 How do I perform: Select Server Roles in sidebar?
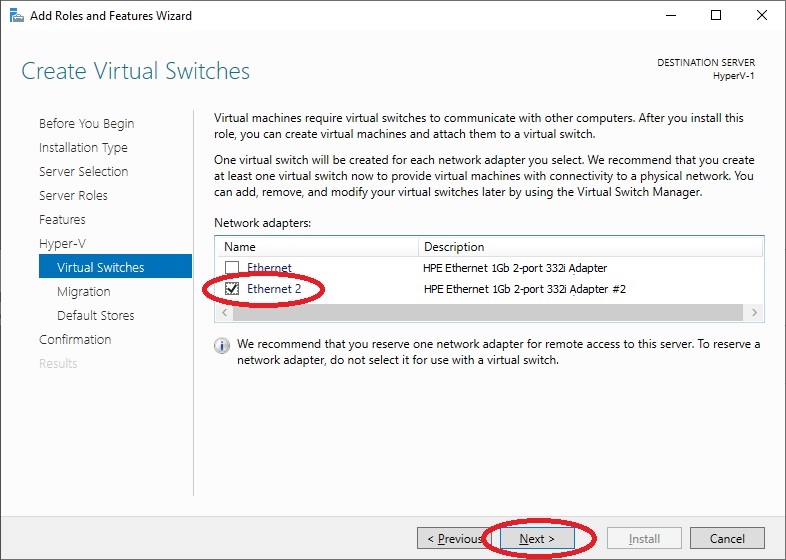click(x=73, y=196)
